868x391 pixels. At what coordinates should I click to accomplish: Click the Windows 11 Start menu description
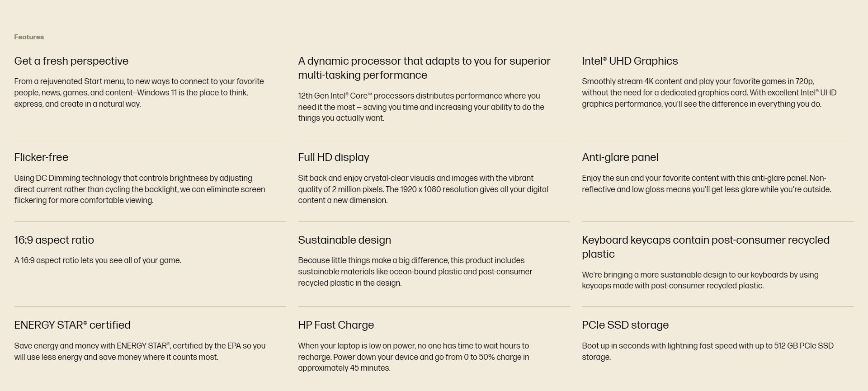[139, 93]
